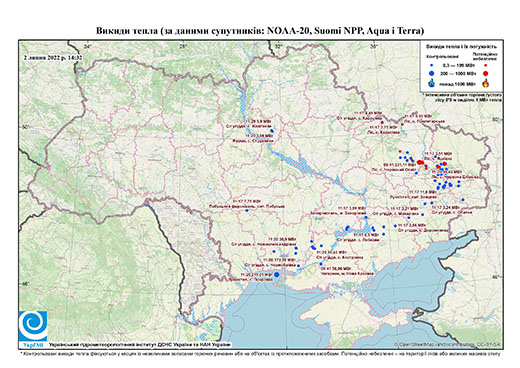520x368 pixels.
Task: Select the large red 221 MW heat marker
Action: (x=419, y=162)
